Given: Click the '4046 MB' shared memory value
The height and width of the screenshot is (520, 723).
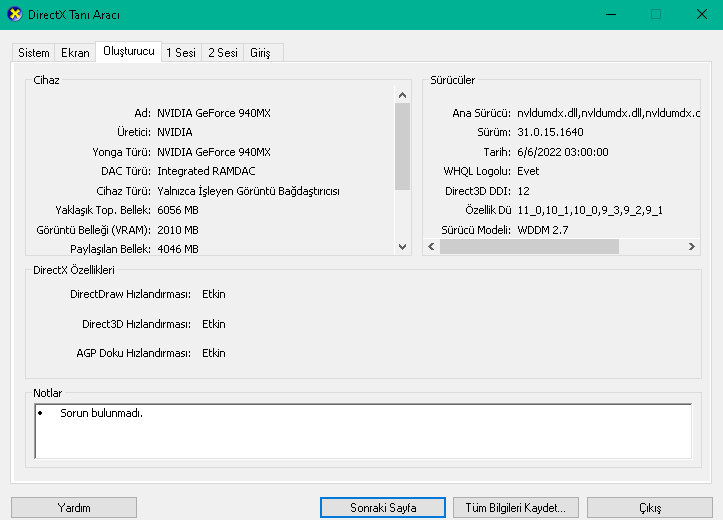Looking at the screenshot, I should pos(178,249).
